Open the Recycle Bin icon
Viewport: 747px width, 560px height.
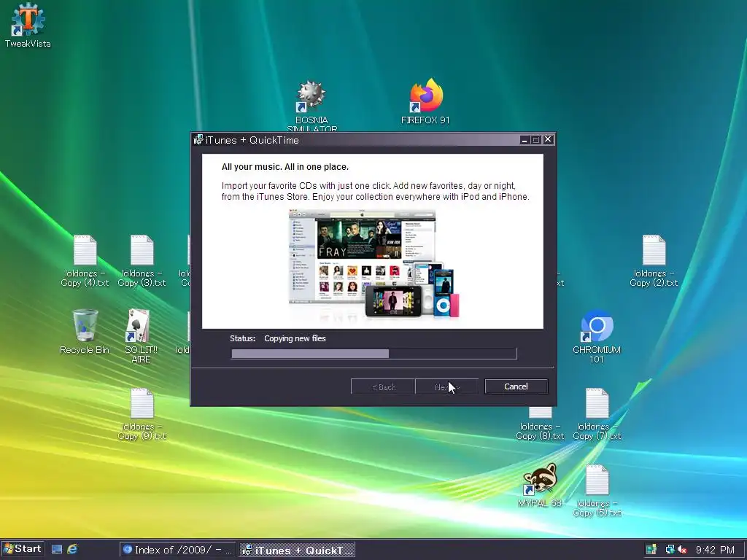pyautogui.click(x=85, y=332)
